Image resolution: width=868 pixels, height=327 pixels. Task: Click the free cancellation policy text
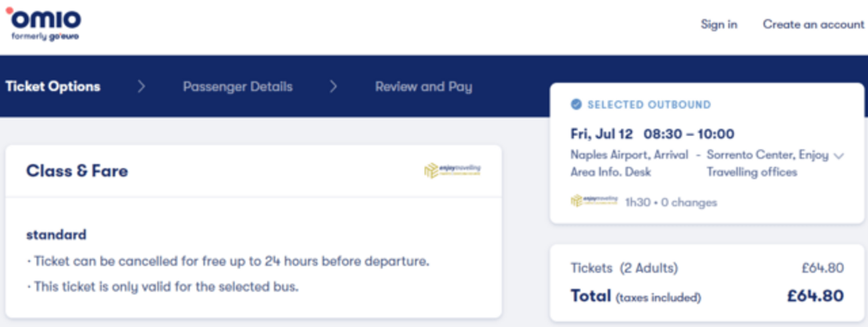tap(228, 261)
